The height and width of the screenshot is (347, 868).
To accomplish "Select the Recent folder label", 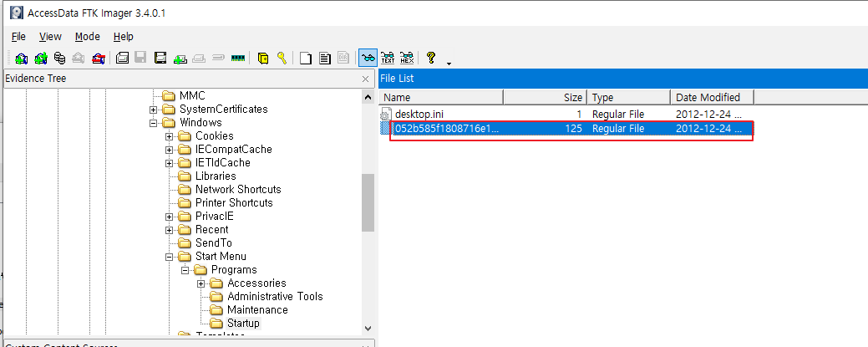I will click(x=211, y=229).
